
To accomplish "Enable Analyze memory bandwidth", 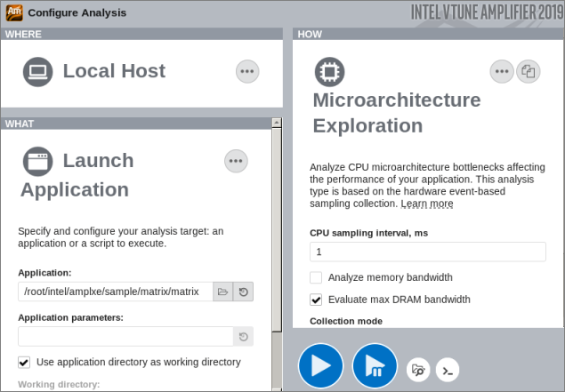I will coord(316,277).
